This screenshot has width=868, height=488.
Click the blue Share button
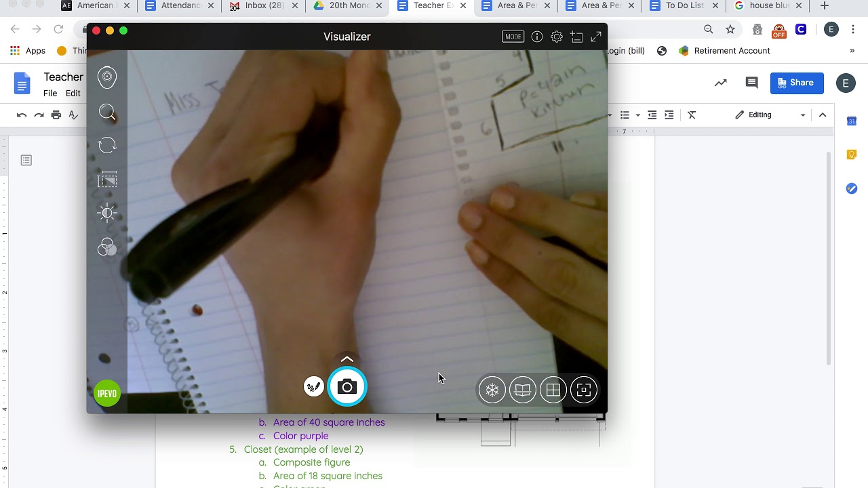797,83
